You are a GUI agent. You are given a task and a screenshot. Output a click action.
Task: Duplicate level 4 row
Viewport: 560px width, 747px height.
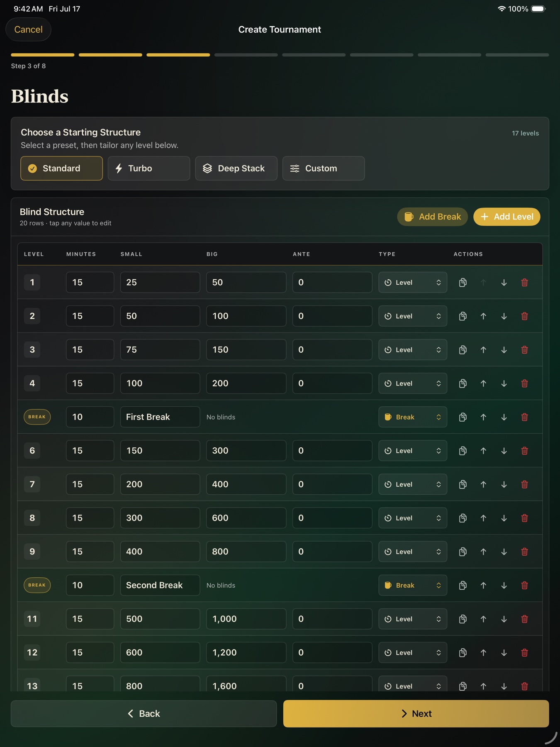(463, 383)
